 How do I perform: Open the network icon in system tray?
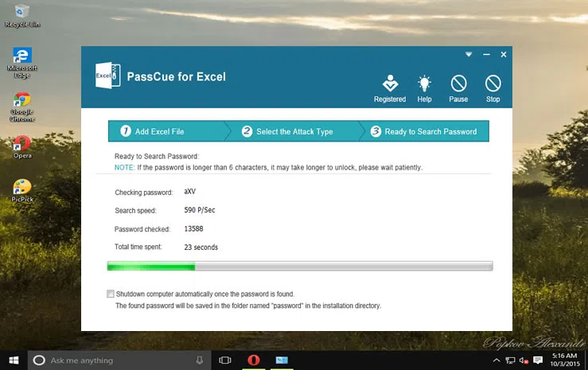pyautogui.click(x=510, y=360)
